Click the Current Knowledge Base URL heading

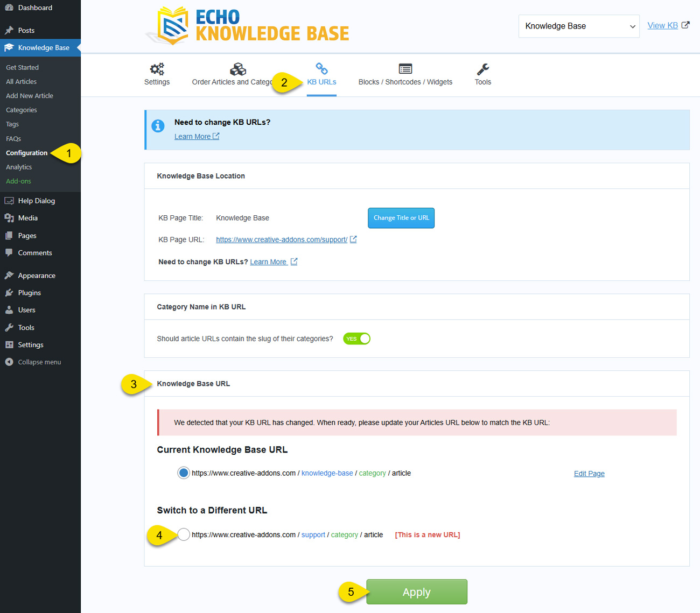222,449
